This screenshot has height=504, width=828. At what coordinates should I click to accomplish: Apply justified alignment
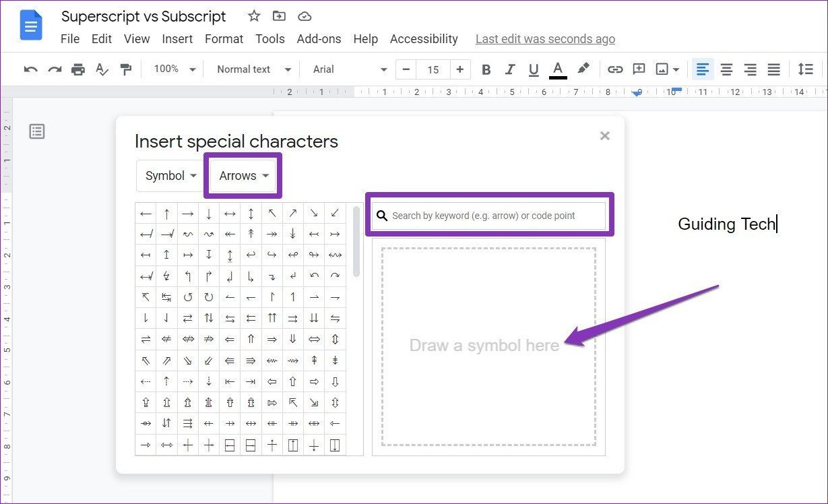point(774,69)
